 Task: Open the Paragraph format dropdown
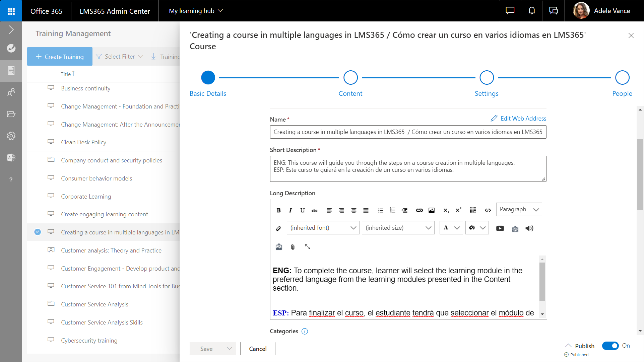coord(519,210)
